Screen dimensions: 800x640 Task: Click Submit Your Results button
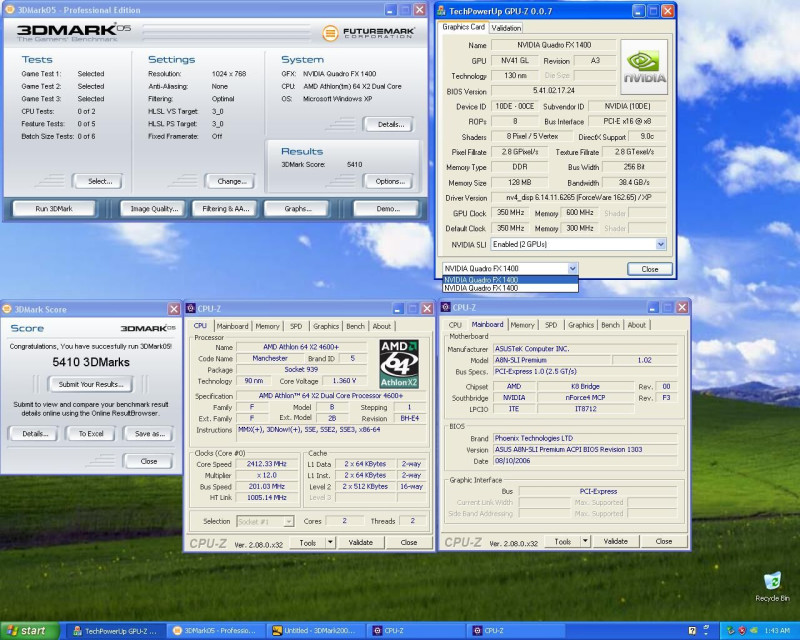coord(90,384)
